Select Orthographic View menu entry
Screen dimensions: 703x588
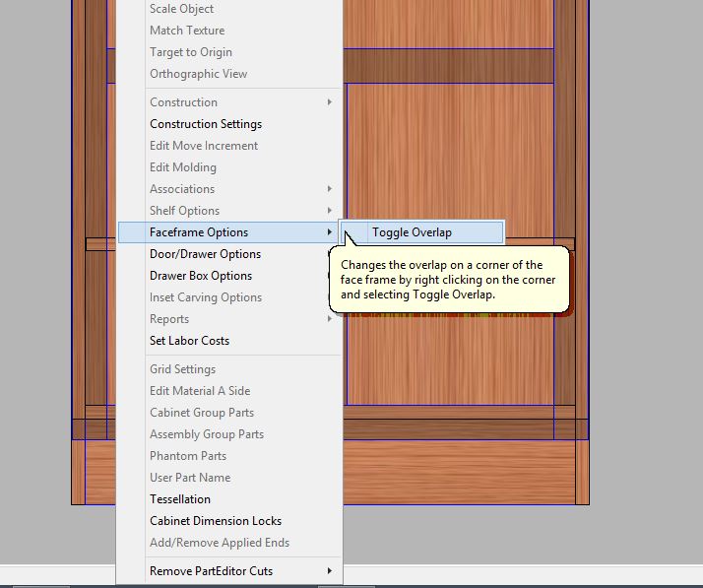point(198,74)
